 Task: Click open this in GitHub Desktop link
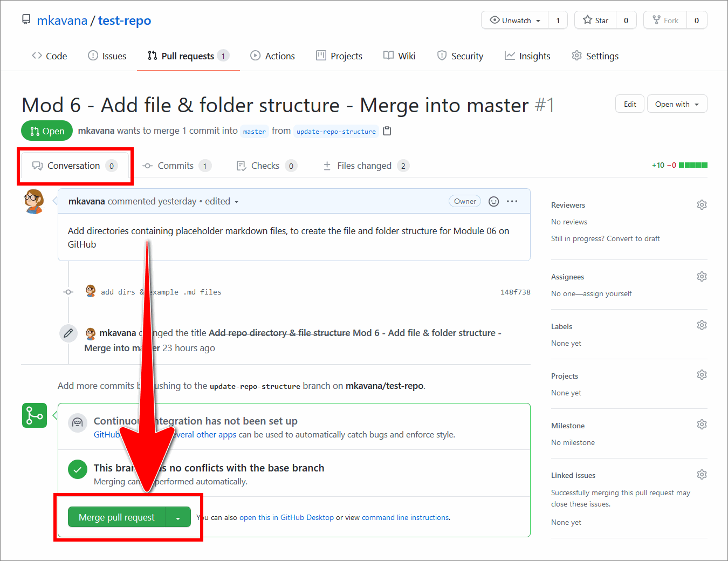point(287,517)
